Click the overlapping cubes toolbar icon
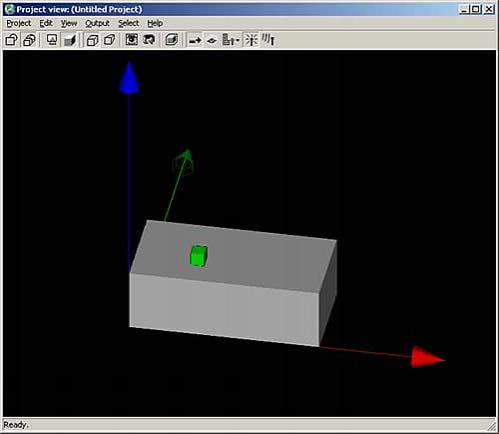Viewport: 499px width, 434px height. coord(29,40)
